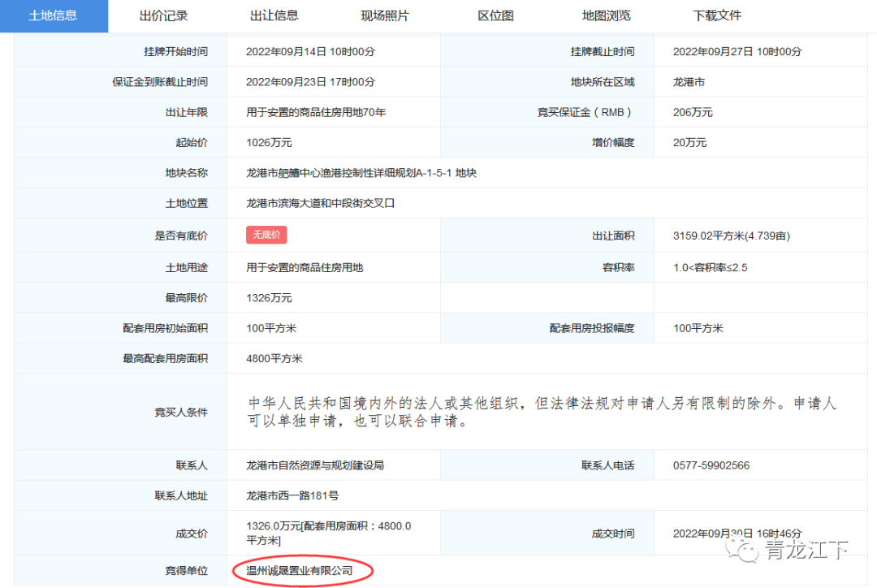Viewport: 877px width, 588px height.
Task: Click the 最高配套用房面积 label
Action: tap(165, 358)
